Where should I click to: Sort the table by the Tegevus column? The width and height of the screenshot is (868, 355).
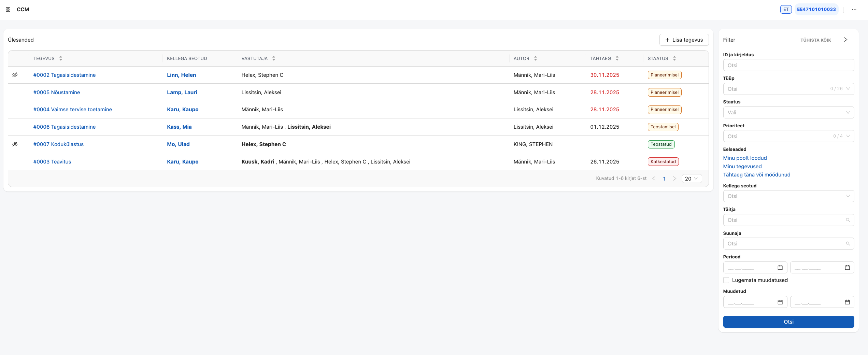(60, 58)
